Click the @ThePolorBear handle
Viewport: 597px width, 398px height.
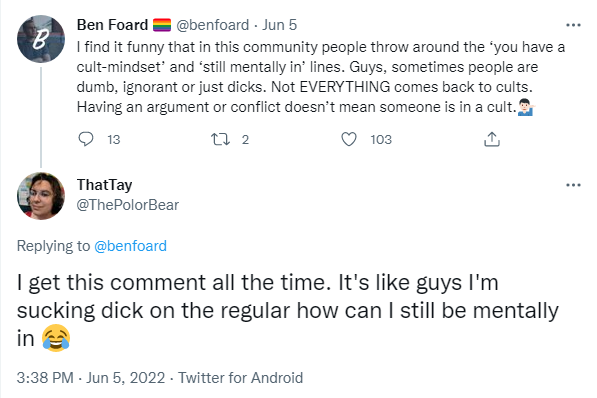(x=128, y=205)
